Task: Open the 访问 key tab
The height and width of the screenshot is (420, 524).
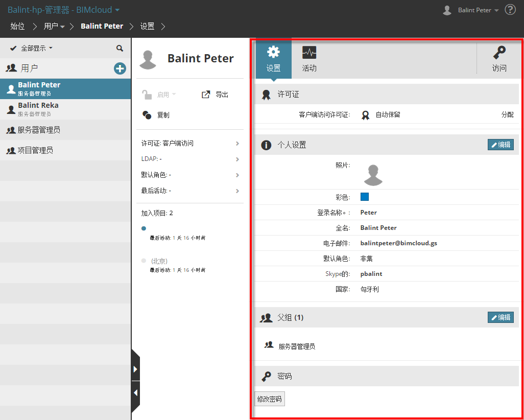Action: point(499,59)
